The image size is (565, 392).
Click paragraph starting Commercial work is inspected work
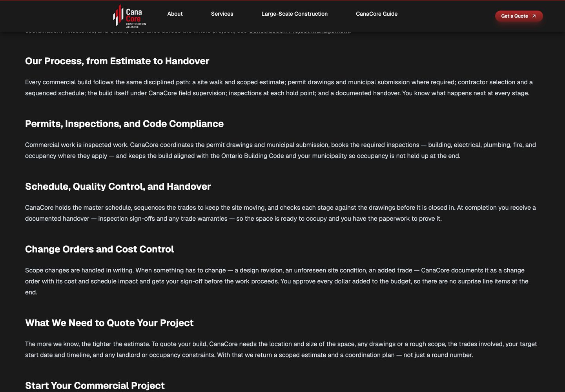(x=281, y=151)
